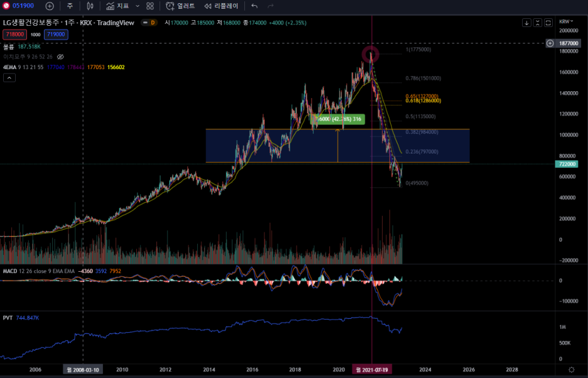Select the 0(495000) Fibonacci level label

(x=417, y=183)
